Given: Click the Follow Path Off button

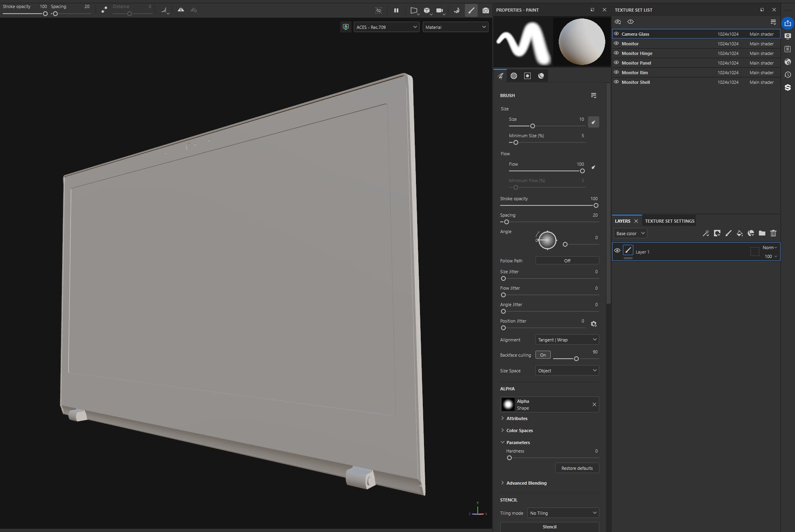Looking at the screenshot, I should pyautogui.click(x=567, y=261).
